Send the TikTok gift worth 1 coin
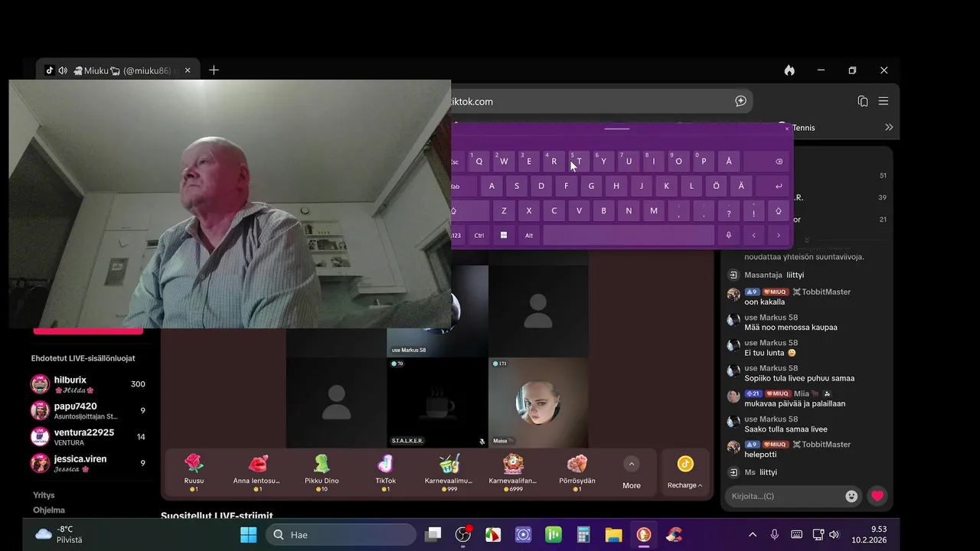Image resolution: width=980 pixels, height=551 pixels. click(x=385, y=471)
